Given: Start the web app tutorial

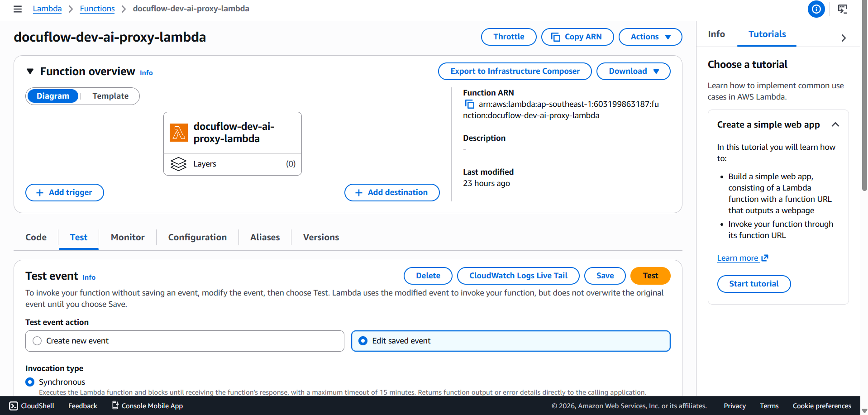Looking at the screenshot, I should (x=754, y=284).
